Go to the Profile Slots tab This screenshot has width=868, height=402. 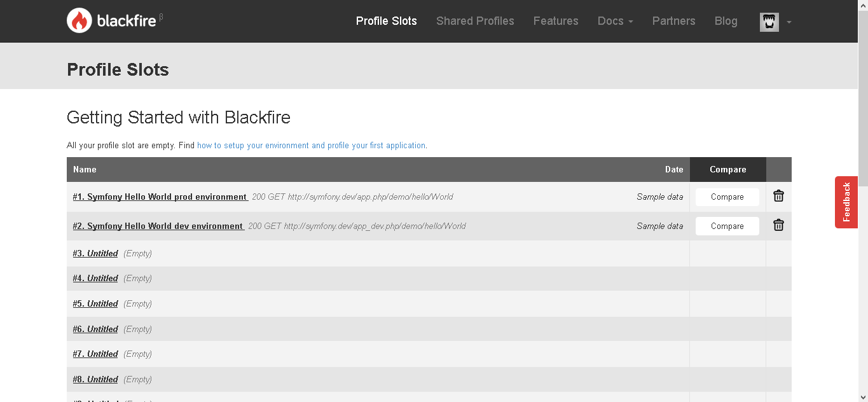point(387,21)
